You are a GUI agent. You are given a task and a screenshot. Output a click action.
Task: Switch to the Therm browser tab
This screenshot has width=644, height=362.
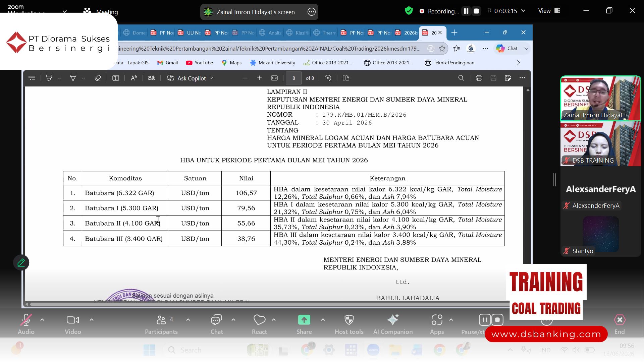[325, 33]
